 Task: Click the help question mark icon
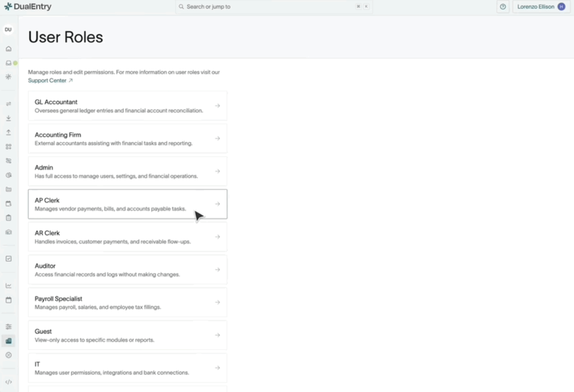(x=503, y=7)
